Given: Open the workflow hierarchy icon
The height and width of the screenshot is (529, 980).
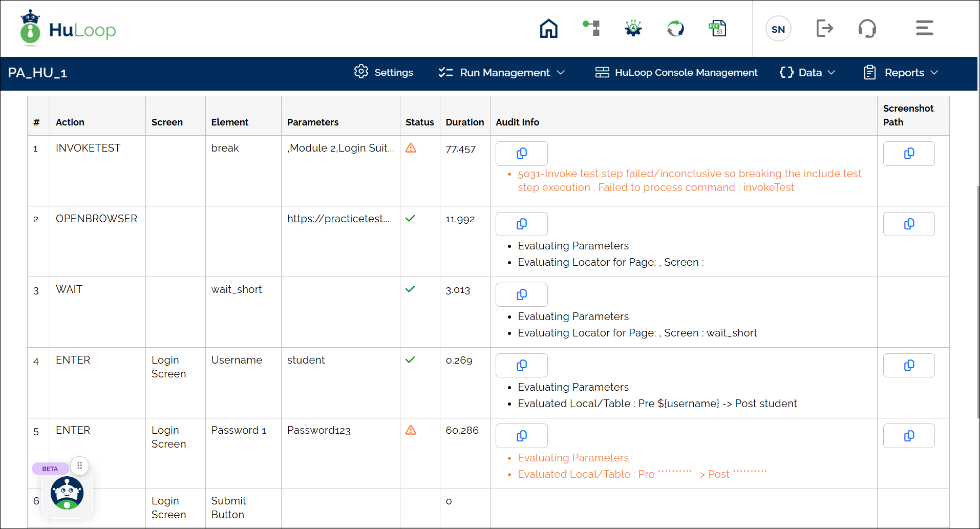Looking at the screenshot, I should coord(591,28).
